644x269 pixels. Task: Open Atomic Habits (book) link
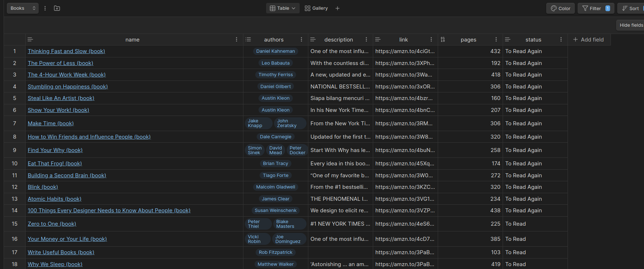tap(54, 199)
